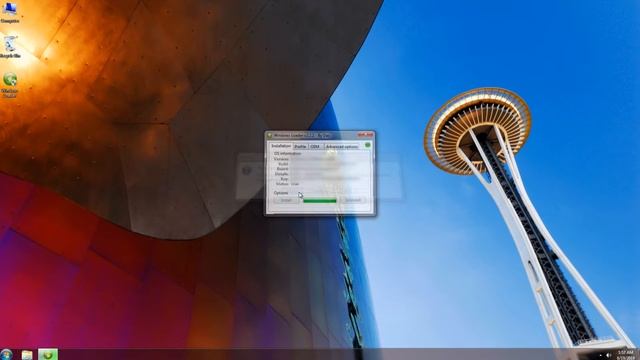Click the volume speaker tray icon
The width and height of the screenshot is (640, 360).
(x=609, y=355)
